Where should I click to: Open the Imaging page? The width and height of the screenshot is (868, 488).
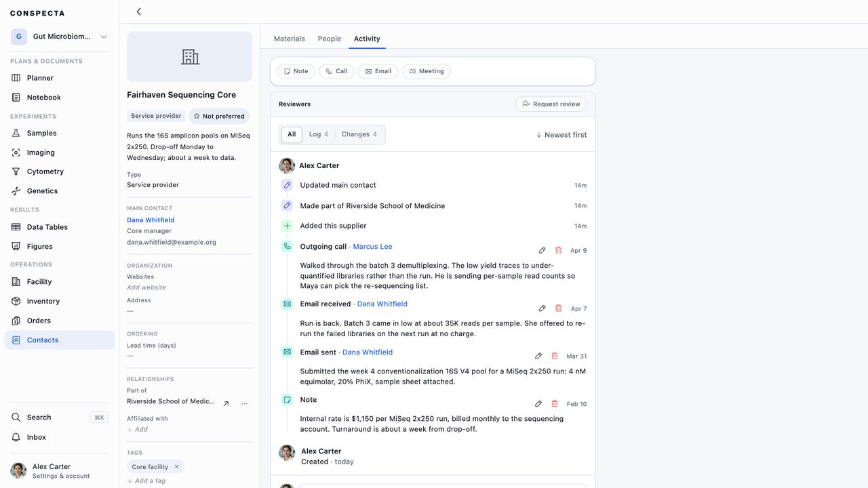coord(60,152)
